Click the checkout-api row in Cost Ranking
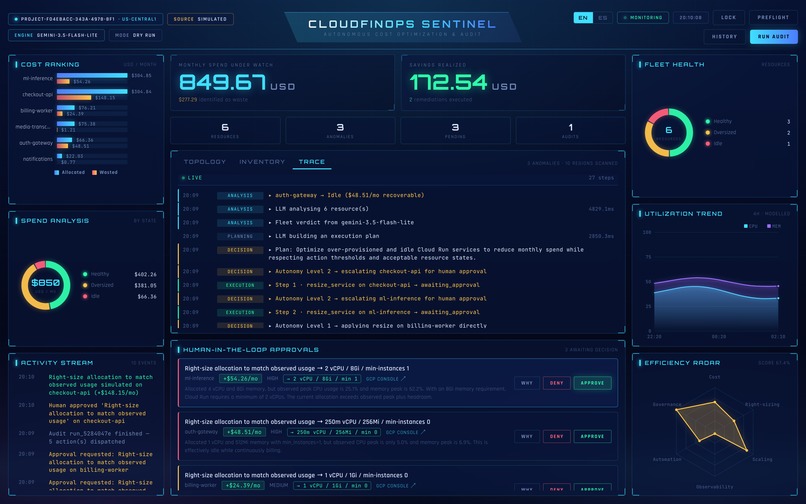 (x=85, y=95)
